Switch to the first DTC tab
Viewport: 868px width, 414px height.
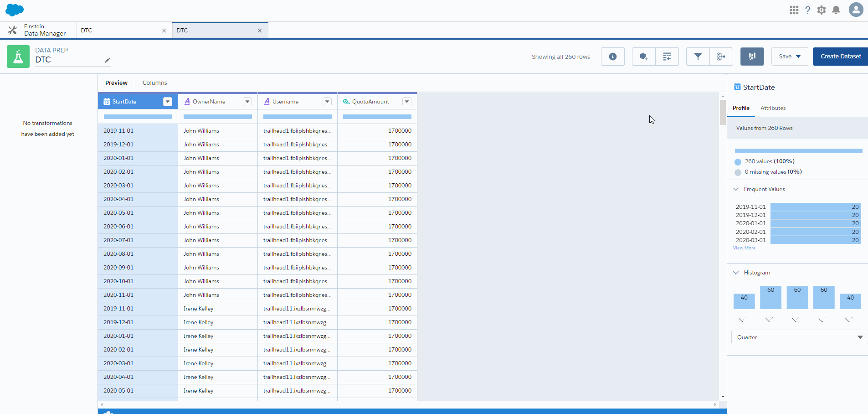pyautogui.click(x=124, y=31)
